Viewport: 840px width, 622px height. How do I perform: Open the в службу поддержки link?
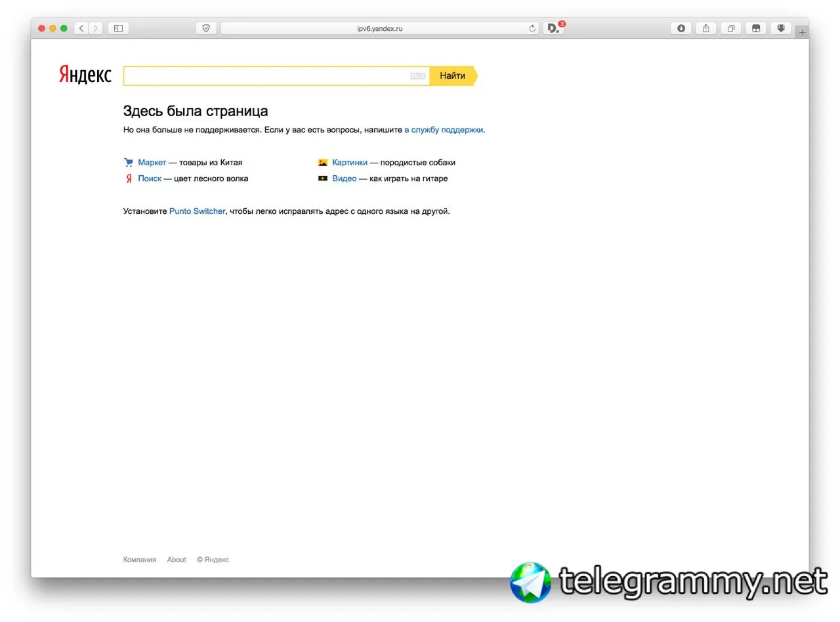pyautogui.click(x=444, y=130)
